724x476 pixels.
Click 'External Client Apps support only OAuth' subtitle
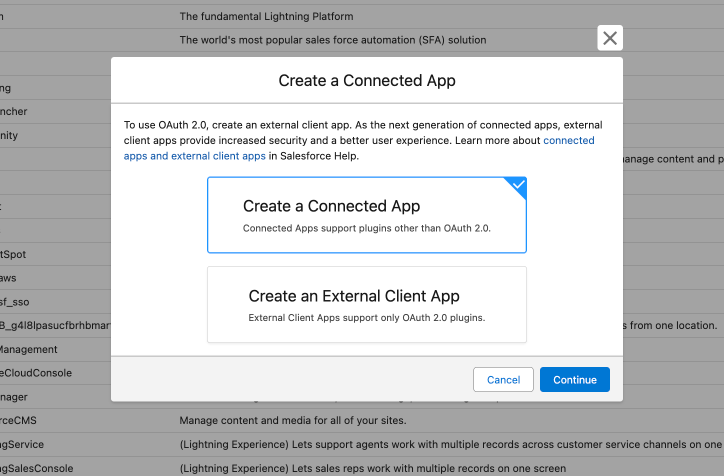pyautogui.click(x=366, y=318)
